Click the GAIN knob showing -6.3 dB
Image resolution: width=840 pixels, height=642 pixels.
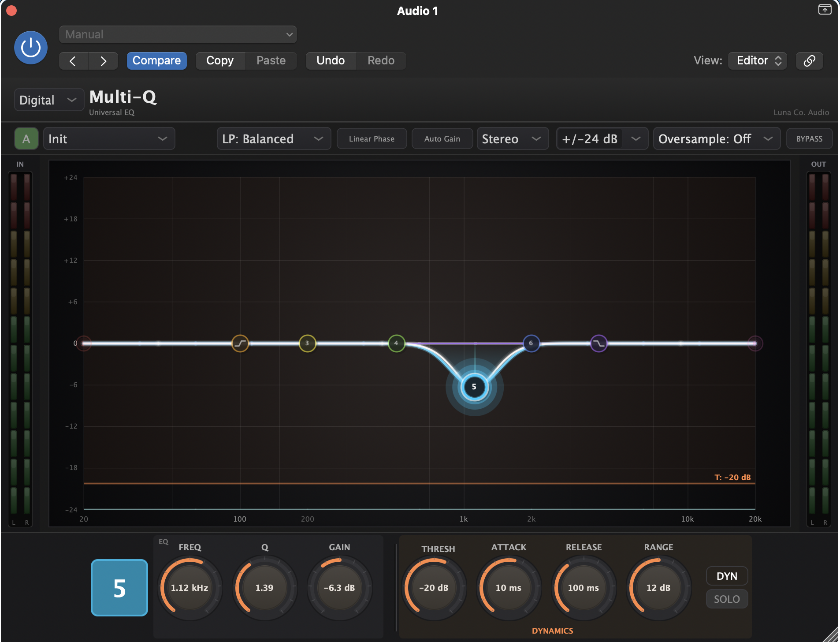click(339, 588)
